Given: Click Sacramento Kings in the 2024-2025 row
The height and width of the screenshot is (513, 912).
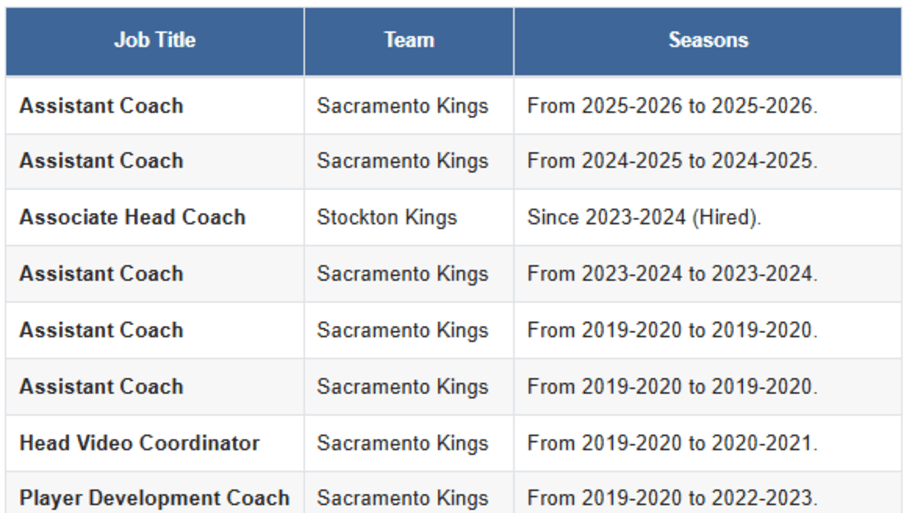Looking at the screenshot, I should tap(402, 161).
